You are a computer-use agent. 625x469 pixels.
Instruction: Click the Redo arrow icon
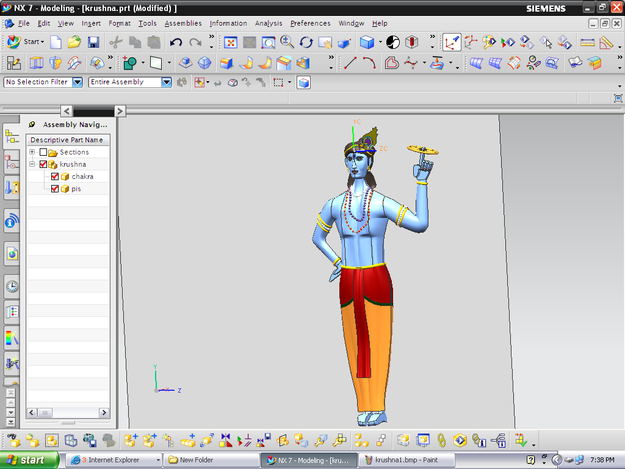pos(195,42)
